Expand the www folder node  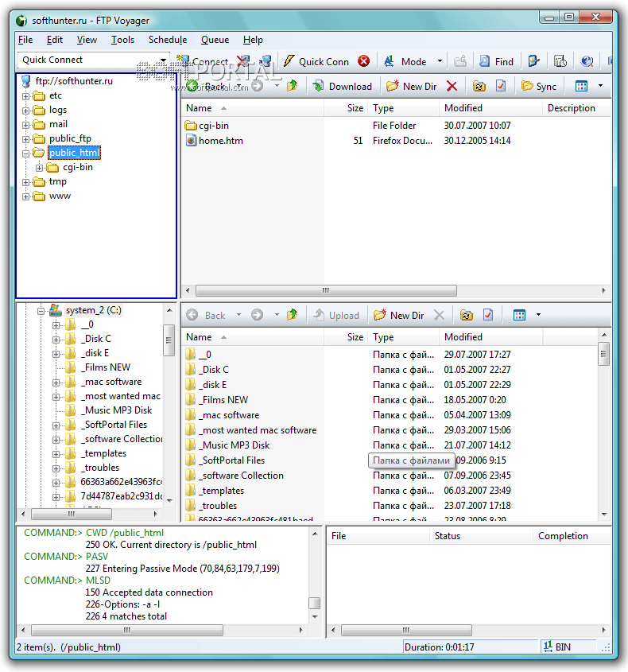coord(25,196)
